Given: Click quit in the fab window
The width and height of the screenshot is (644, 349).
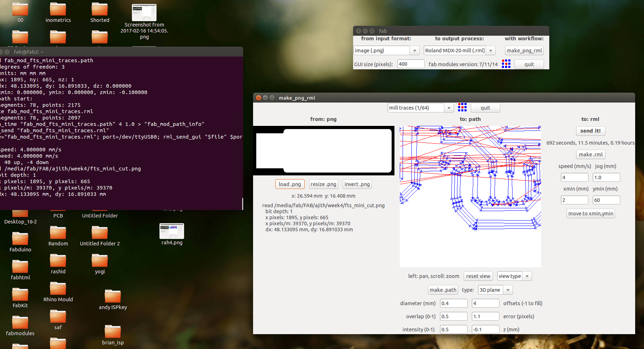Looking at the screenshot, I should 529,64.
